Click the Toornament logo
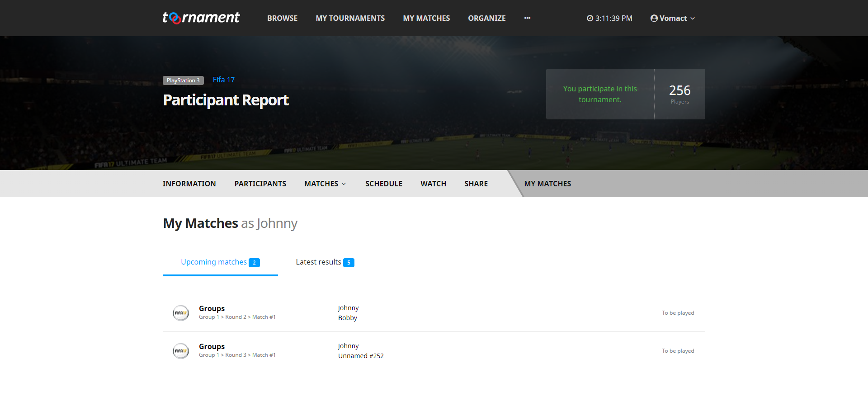The width and height of the screenshot is (868, 402). [201, 18]
